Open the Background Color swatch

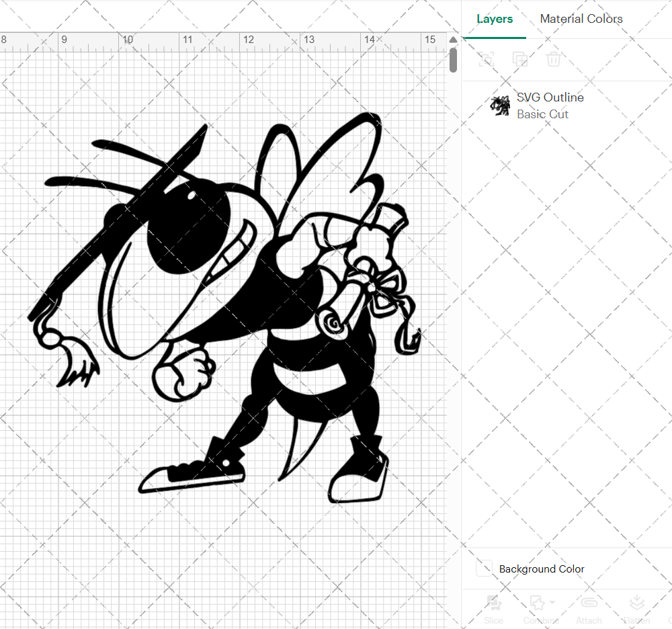pos(485,569)
